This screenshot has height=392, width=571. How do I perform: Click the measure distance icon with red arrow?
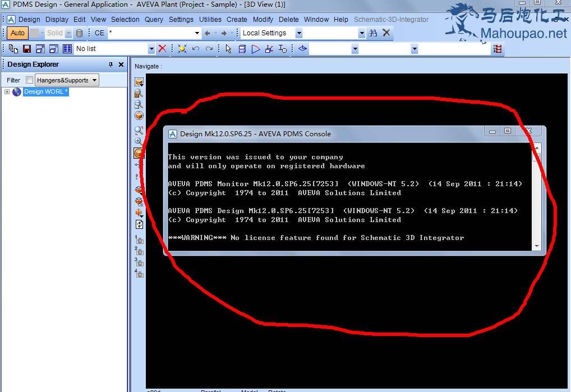coord(269,49)
